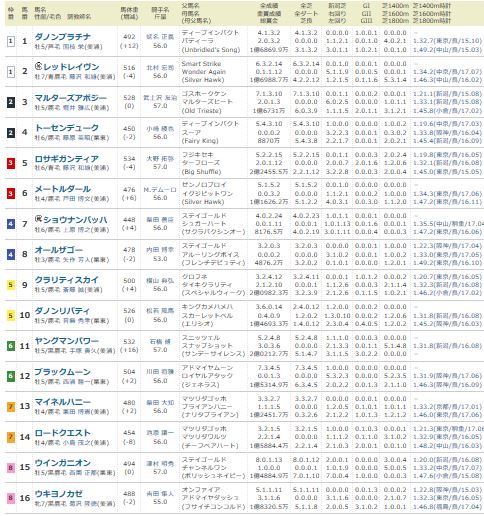The width and height of the screenshot is (484, 516).
Task: Open 1.32.7 time record in ダノンプラチナ row
Action: point(448,41)
